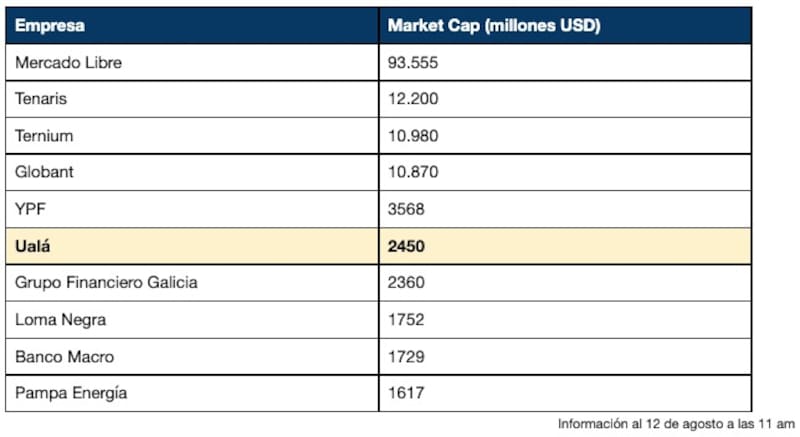Select the 3568 market cap value
Image resolution: width=800 pixels, height=437 pixels.
coord(407,209)
